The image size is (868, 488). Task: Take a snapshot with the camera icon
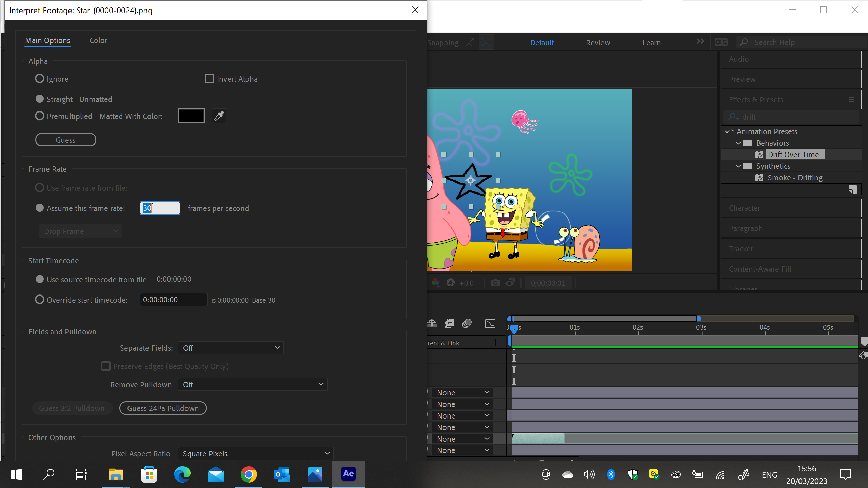pos(495,282)
